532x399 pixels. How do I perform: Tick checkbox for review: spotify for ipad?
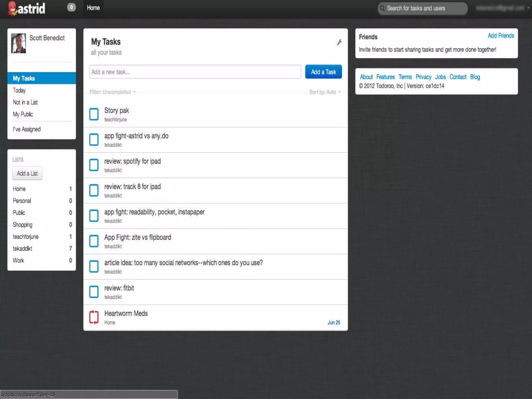tap(94, 165)
